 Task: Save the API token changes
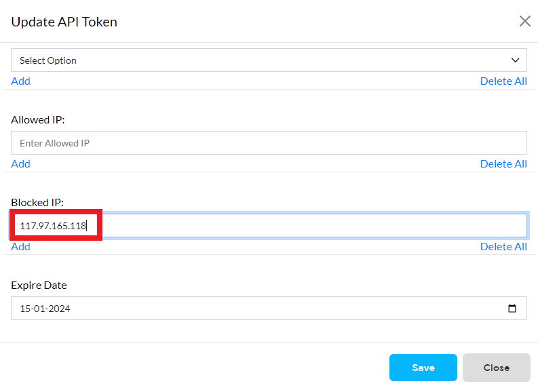pyautogui.click(x=423, y=368)
